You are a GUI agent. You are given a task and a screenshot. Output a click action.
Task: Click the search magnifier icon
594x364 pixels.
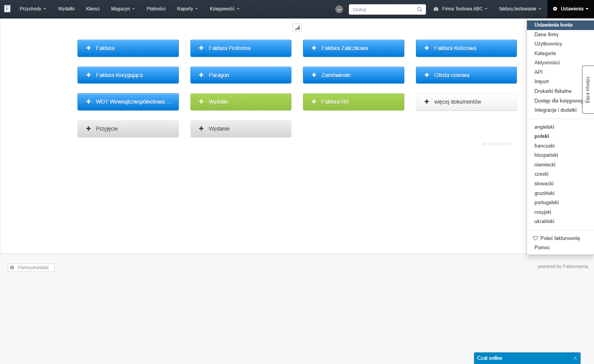pos(420,9)
